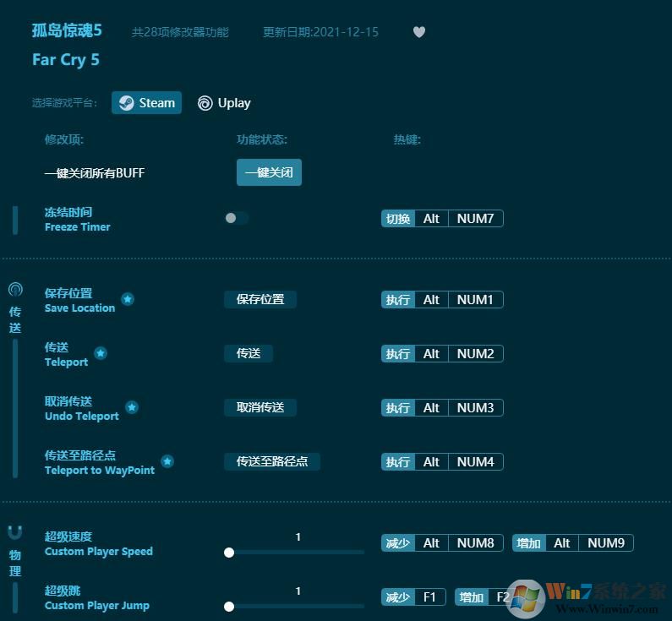Image resolution: width=672 pixels, height=621 pixels.
Task: Click the NUM7 hotkey field
Action: (x=476, y=219)
